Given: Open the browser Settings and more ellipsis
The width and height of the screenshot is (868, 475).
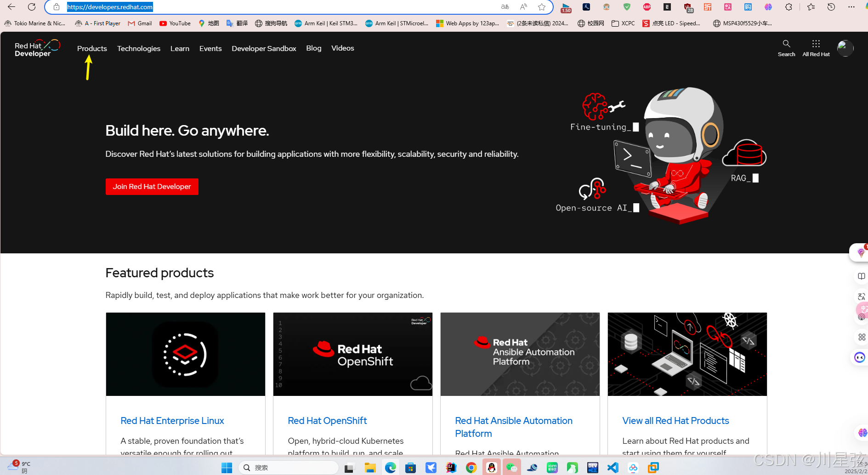Looking at the screenshot, I should tap(851, 7).
